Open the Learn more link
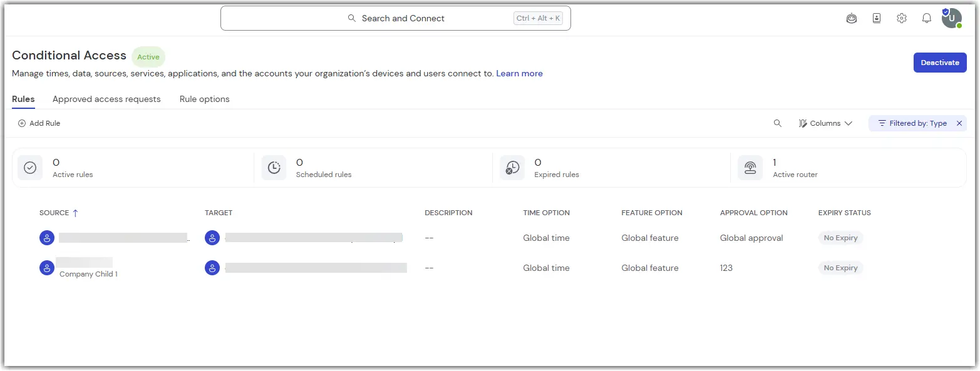This screenshot has height=371, width=980. [519, 73]
